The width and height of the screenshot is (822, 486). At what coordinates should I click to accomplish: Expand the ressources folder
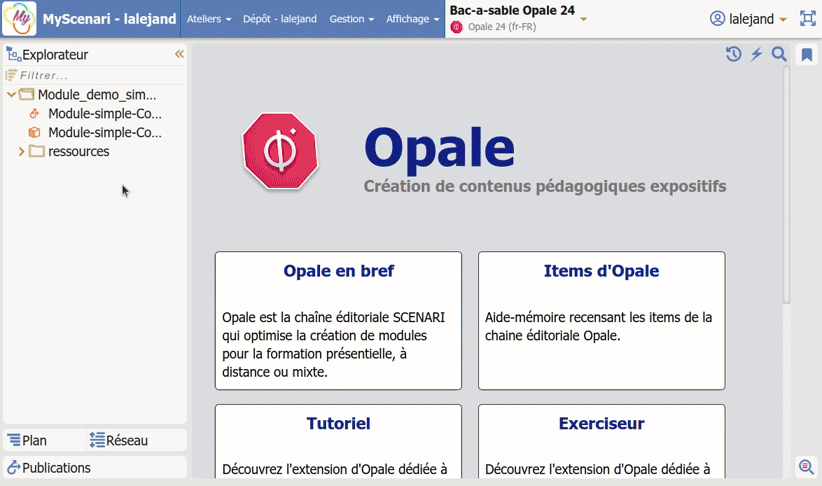[x=21, y=152]
